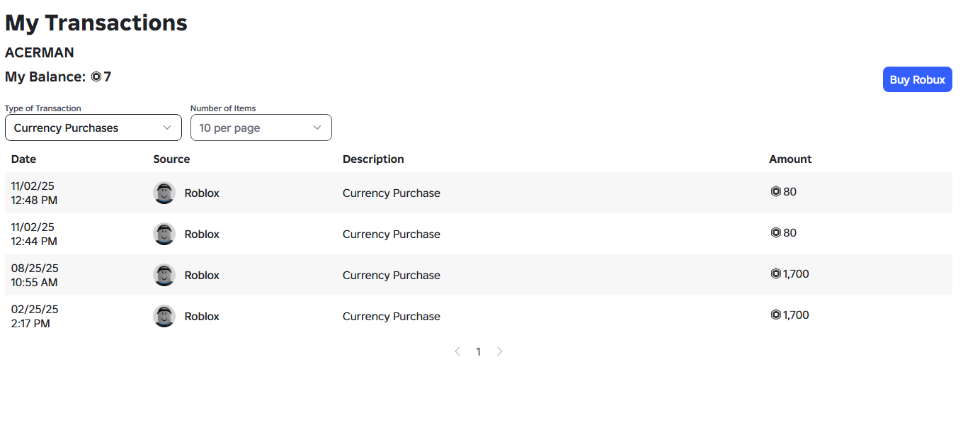The image size is (980, 430).
Task: Click the Roblox avatar in the 02/25/25 row
Action: 164,316
